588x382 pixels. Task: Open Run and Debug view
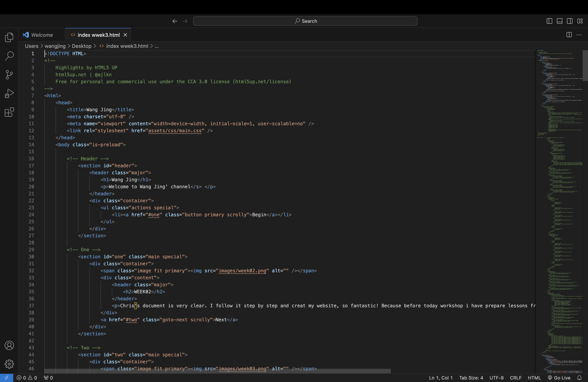click(x=9, y=93)
